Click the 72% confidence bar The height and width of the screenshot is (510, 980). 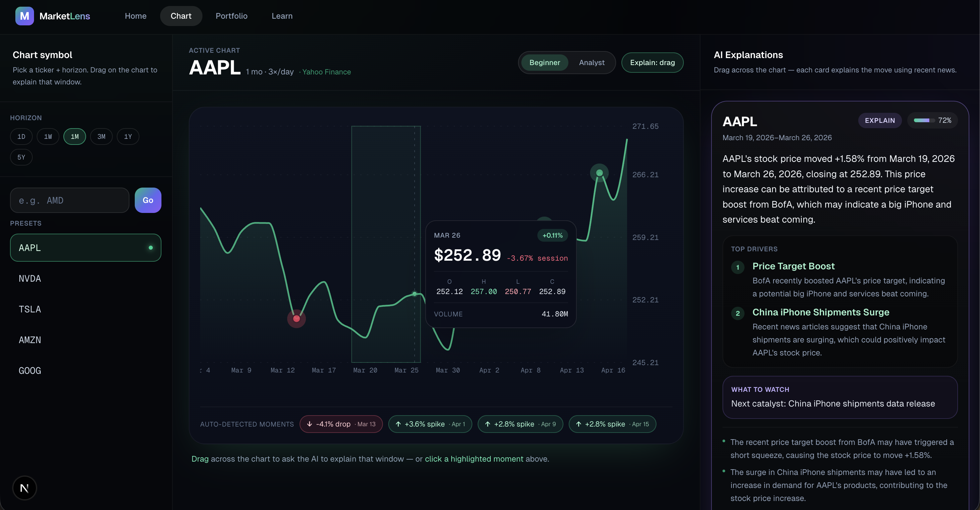[x=924, y=120]
